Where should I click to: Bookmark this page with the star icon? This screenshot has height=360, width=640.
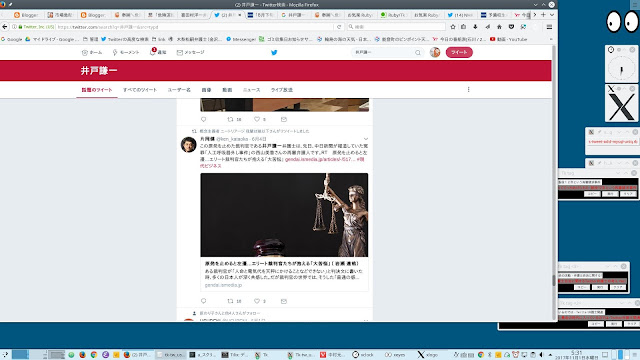(x=453, y=27)
